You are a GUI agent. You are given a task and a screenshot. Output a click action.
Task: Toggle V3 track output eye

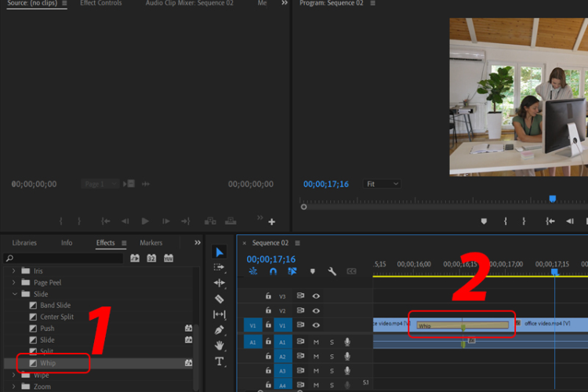pos(316,296)
